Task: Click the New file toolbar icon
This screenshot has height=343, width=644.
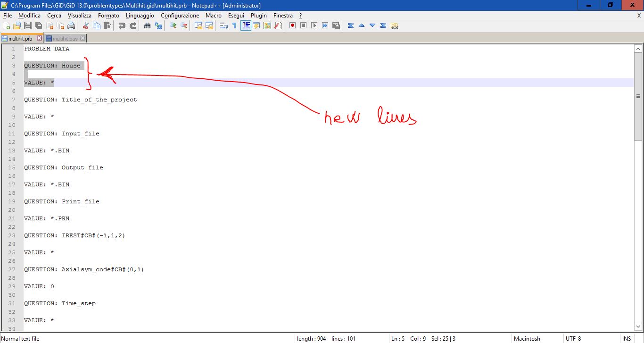Action: point(6,25)
